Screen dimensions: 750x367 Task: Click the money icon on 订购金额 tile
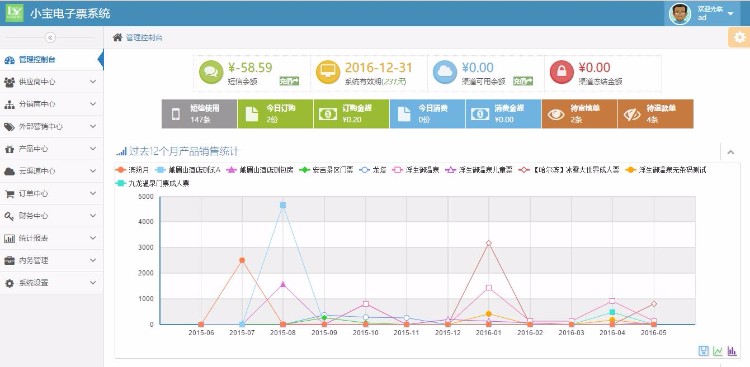[328, 114]
